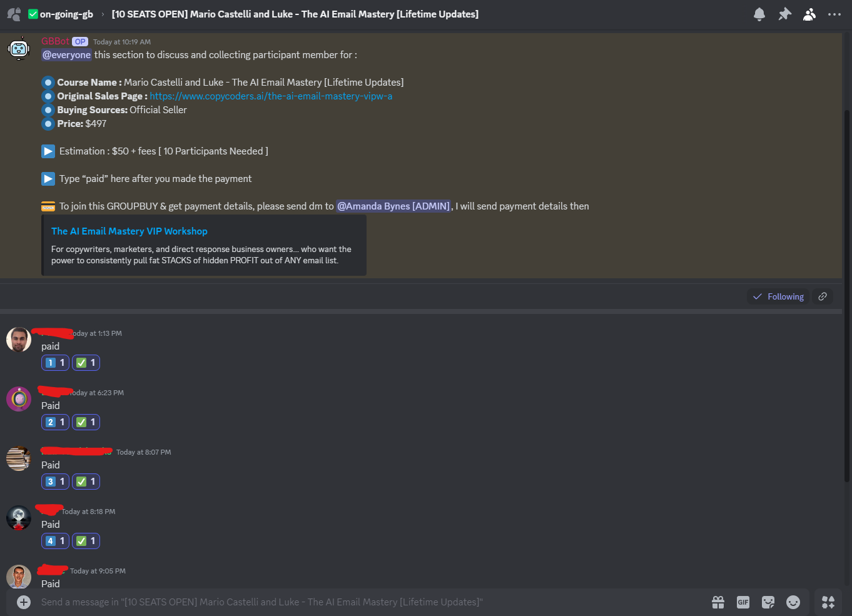This screenshot has width=852, height=616.
Task: Open the three-dot more options menu
Action: [834, 14]
